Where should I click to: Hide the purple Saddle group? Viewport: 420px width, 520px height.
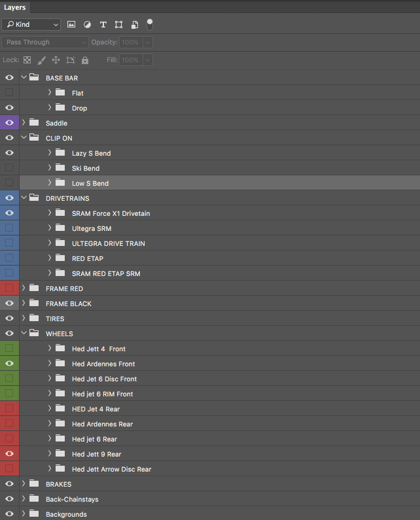[9, 123]
